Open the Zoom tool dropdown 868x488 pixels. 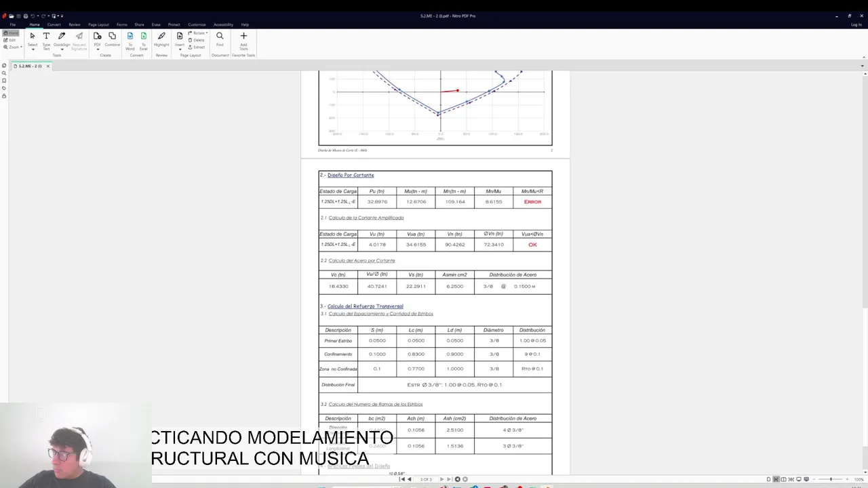point(13,47)
